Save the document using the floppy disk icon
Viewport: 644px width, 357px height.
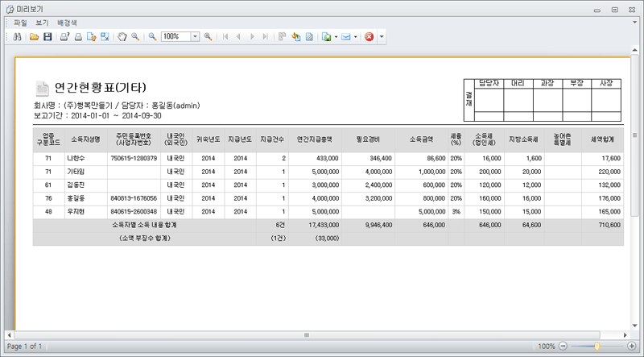coord(47,37)
